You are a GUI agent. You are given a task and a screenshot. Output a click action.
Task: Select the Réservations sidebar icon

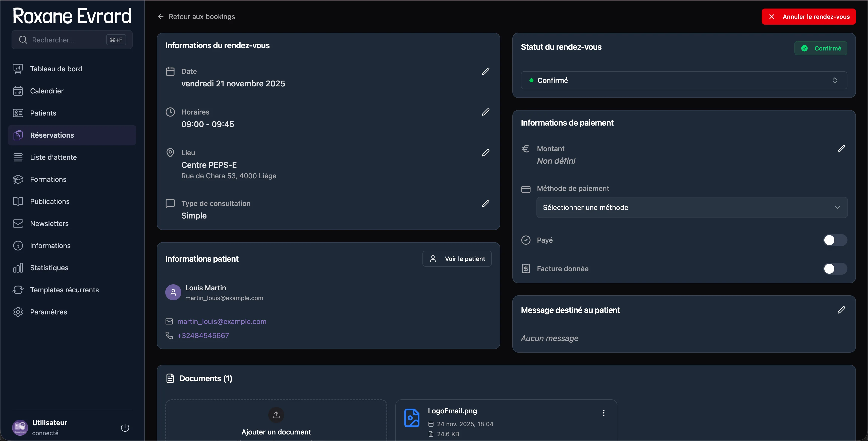point(18,135)
